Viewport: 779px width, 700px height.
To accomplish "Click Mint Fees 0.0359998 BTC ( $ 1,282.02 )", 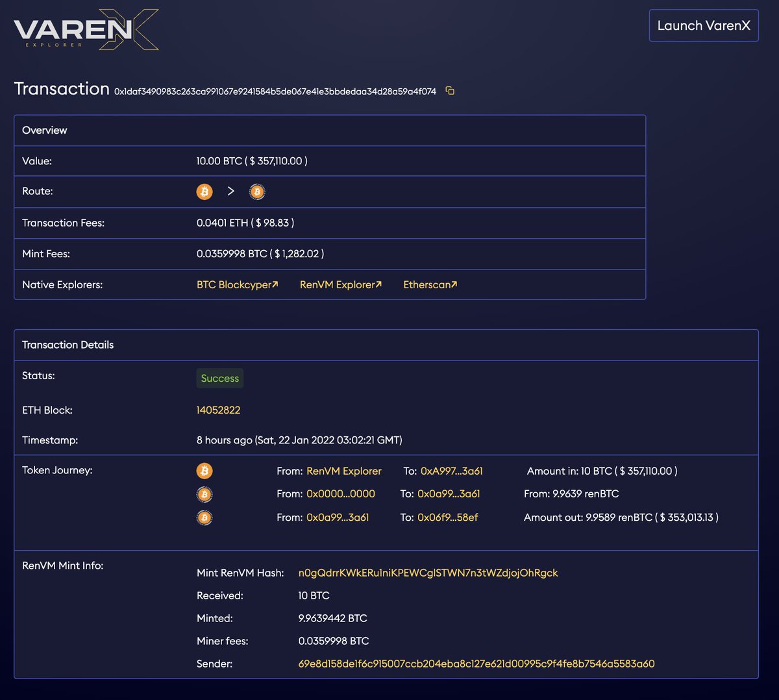I will 260,253.
